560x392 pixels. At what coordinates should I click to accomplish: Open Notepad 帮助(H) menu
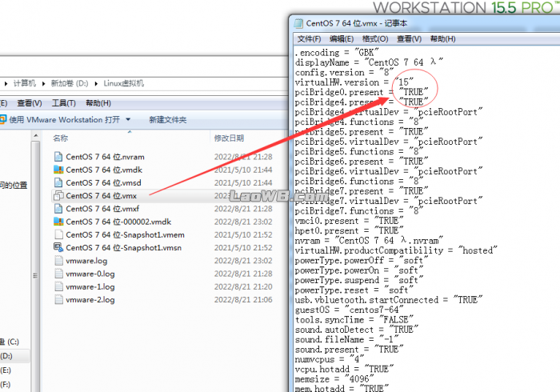pos(443,39)
